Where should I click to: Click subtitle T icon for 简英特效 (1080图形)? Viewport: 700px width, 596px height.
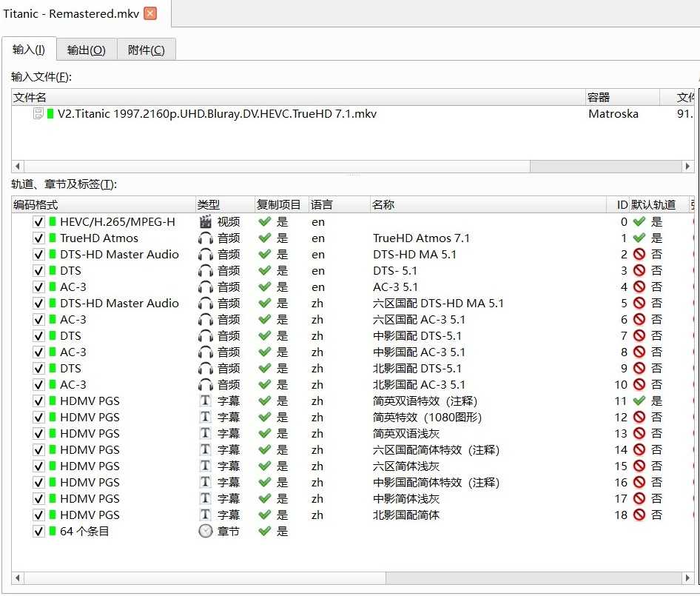(206, 417)
